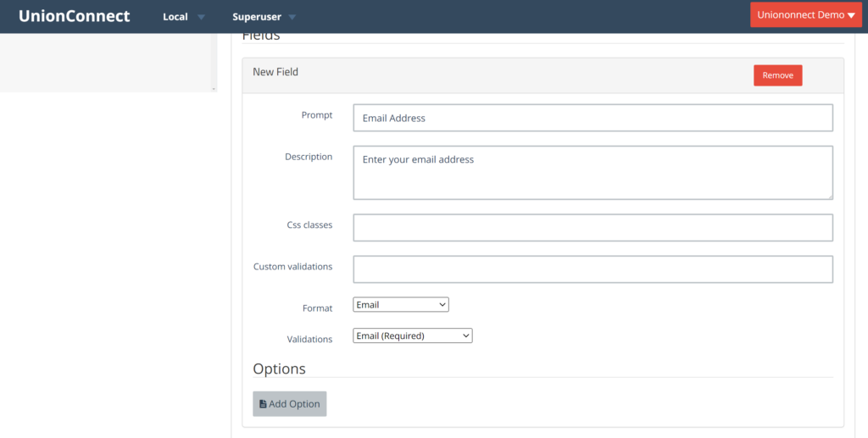868x438 pixels.
Task: Click the document icon on Add Option
Action: [263, 404]
